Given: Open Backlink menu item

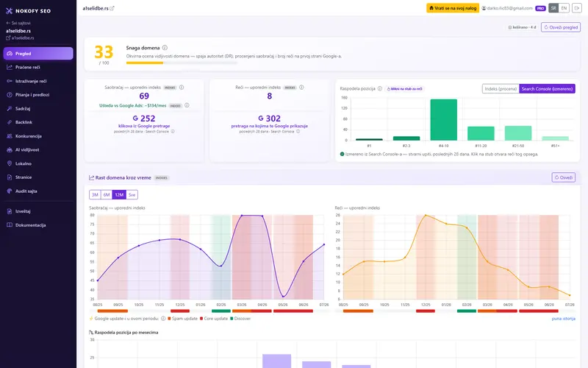Looking at the screenshot, I should point(38,122).
